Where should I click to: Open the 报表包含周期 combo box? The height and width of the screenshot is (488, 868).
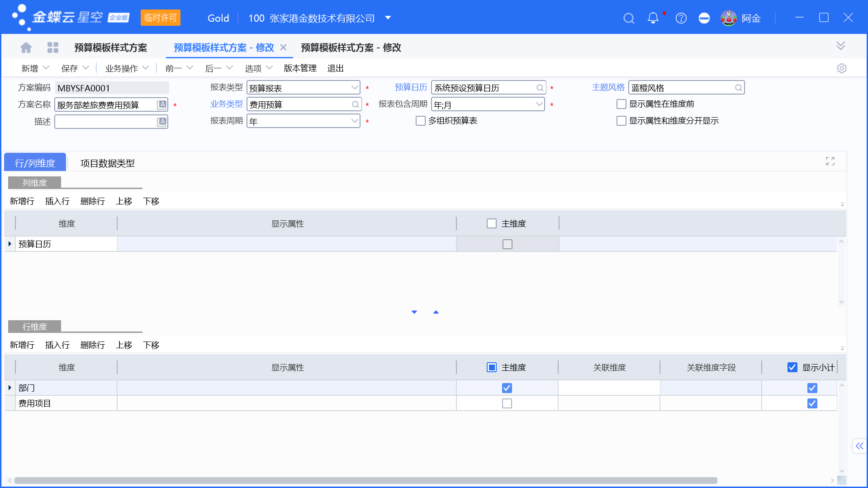tap(488, 104)
